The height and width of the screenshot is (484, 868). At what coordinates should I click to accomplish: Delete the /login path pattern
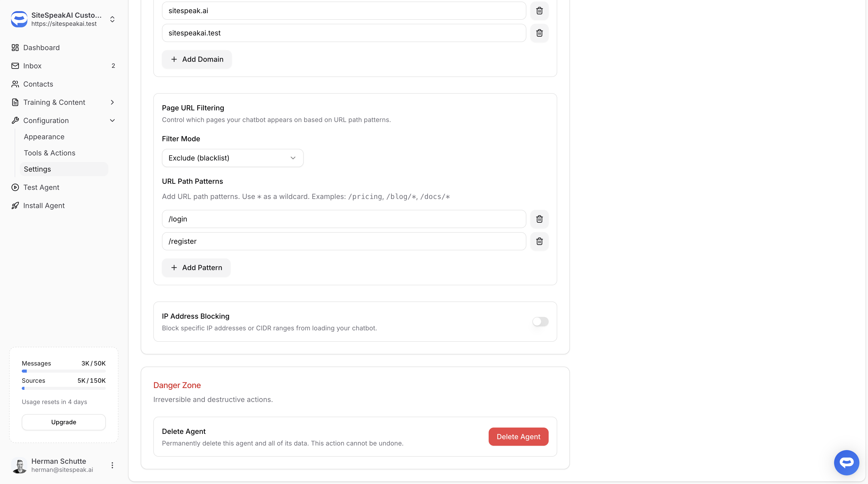pyautogui.click(x=540, y=219)
